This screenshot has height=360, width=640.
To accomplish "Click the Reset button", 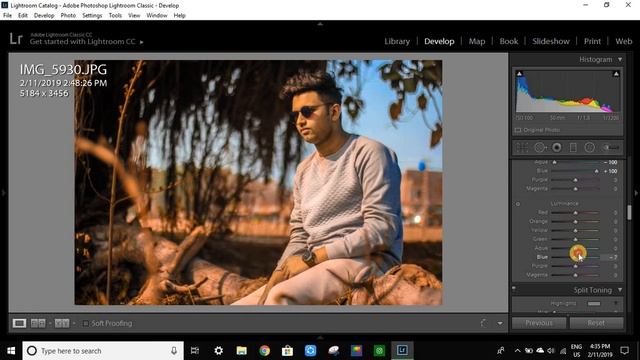I will [596, 323].
